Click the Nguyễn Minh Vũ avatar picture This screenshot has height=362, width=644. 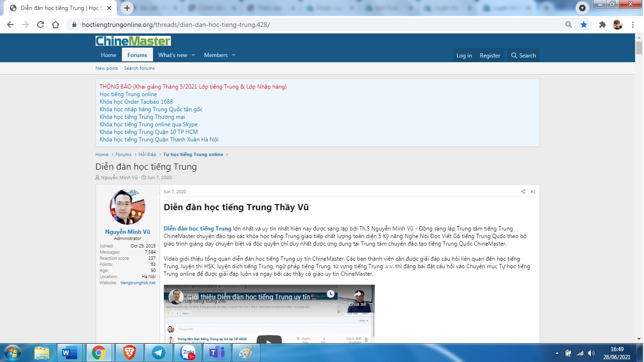[x=128, y=207]
